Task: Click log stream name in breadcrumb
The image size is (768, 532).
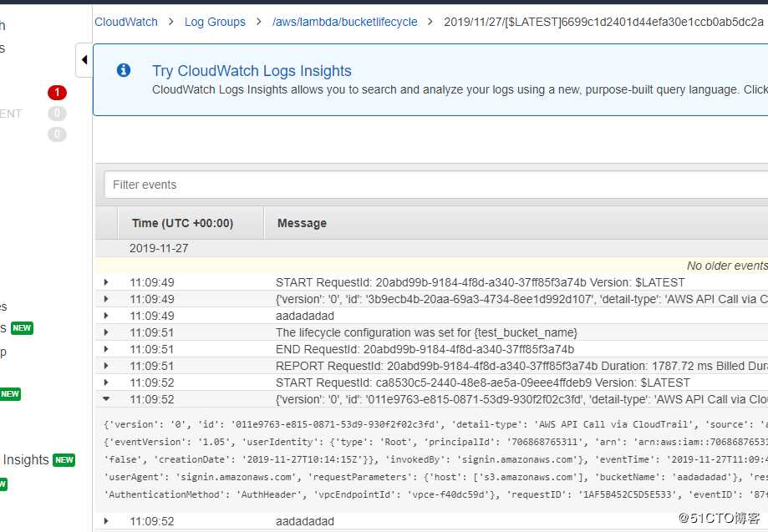Action: pos(603,22)
